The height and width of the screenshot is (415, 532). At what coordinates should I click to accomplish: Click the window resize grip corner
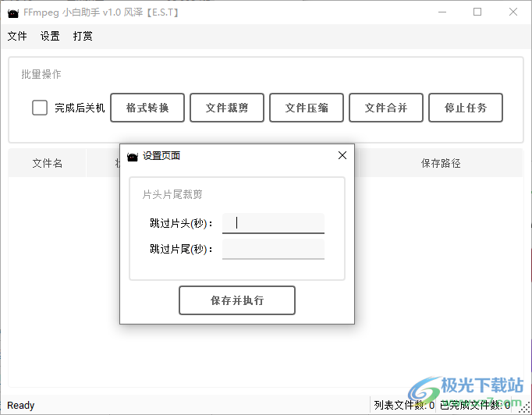click(526, 409)
